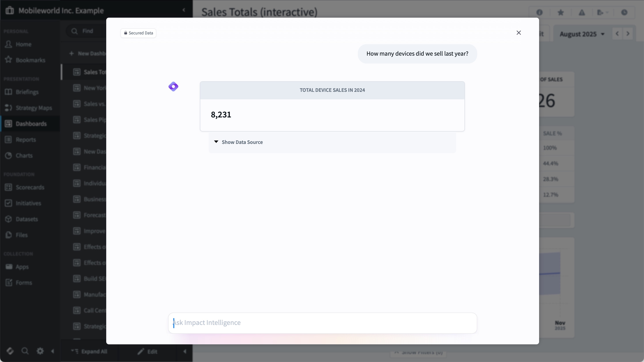
Task: Click Total Device Sales in 2024 header
Action: pyautogui.click(x=332, y=90)
